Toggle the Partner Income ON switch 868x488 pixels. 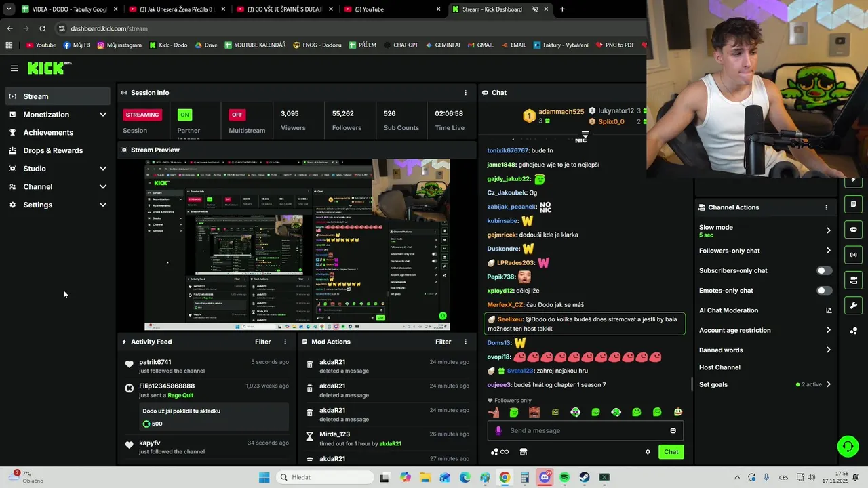click(x=184, y=115)
